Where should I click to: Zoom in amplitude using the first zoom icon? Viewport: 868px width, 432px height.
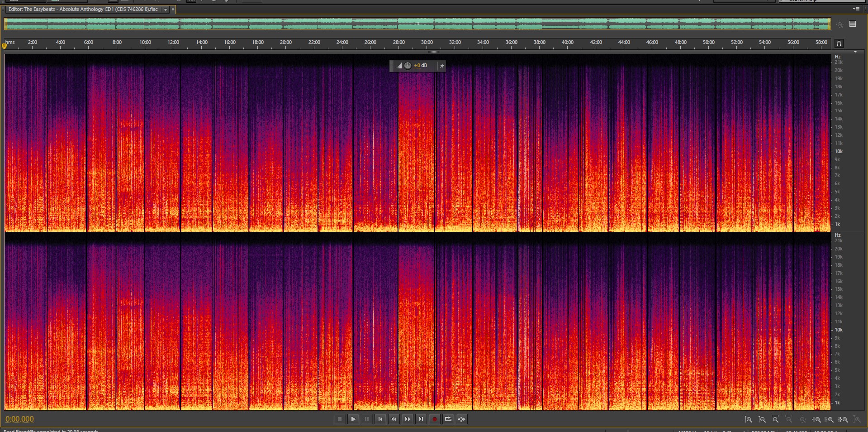point(749,420)
